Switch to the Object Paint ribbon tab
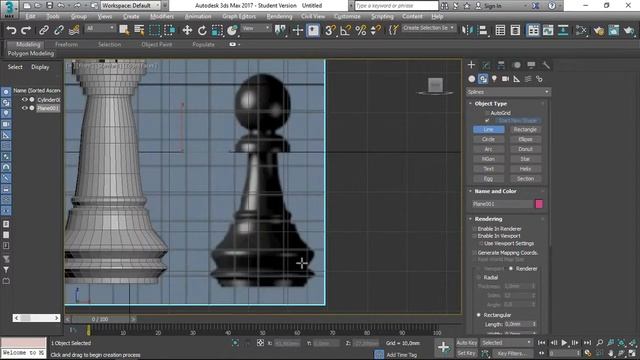Image resolution: width=640 pixels, height=360 pixels. click(157, 44)
